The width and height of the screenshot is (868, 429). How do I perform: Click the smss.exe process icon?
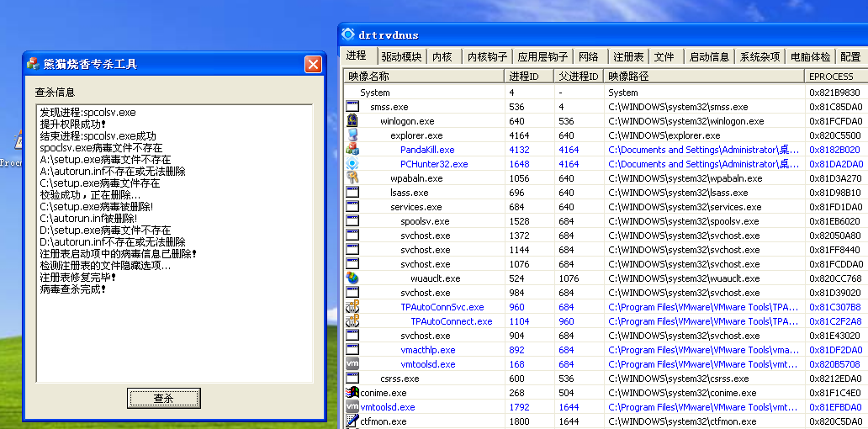tap(352, 106)
